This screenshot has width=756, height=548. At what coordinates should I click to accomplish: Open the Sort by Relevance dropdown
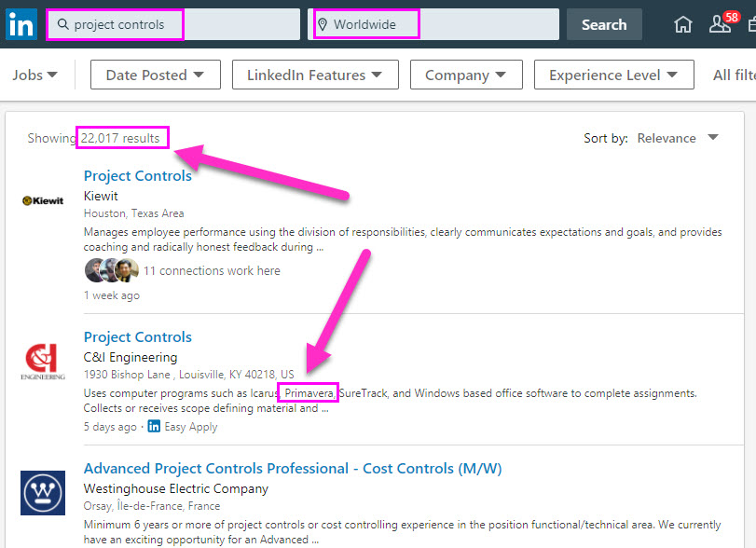point(678,138)
